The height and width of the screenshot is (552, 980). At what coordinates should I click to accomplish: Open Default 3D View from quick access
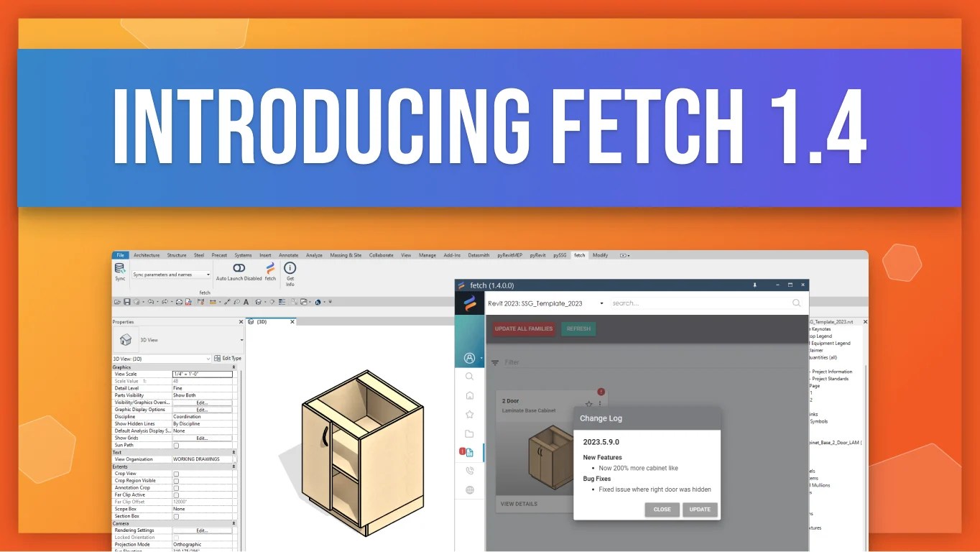pyautogui.click(x=259, y=302)
